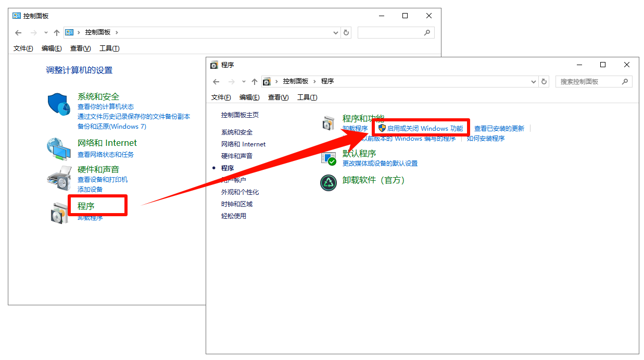The image size is (644, 360).
Task: Open 程序 category in Control Panel
Action: 86,206
